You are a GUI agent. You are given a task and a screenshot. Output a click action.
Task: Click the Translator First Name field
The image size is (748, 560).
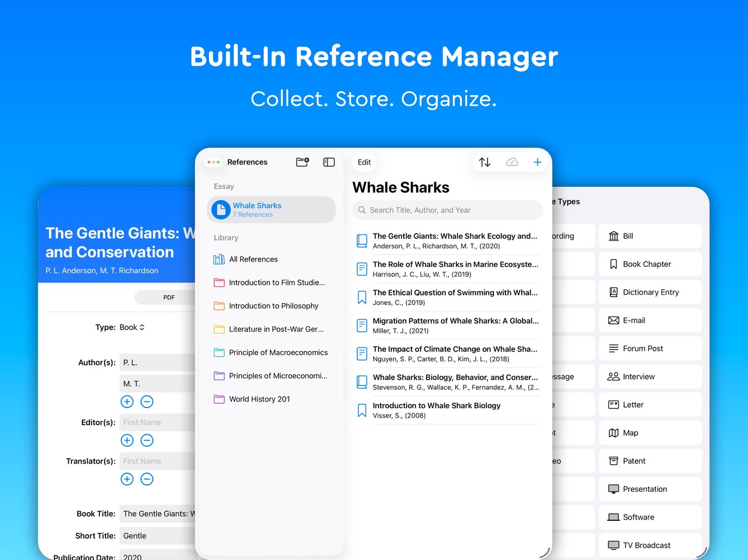coord(157,461)
